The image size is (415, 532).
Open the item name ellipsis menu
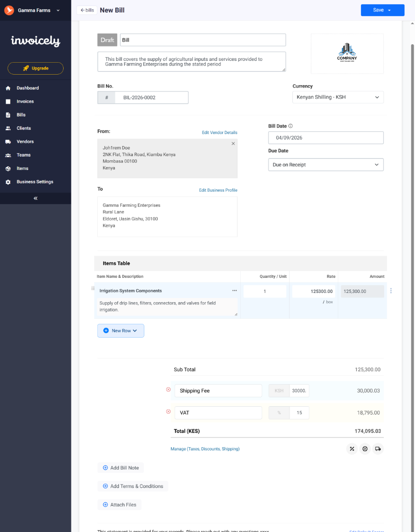234,291
